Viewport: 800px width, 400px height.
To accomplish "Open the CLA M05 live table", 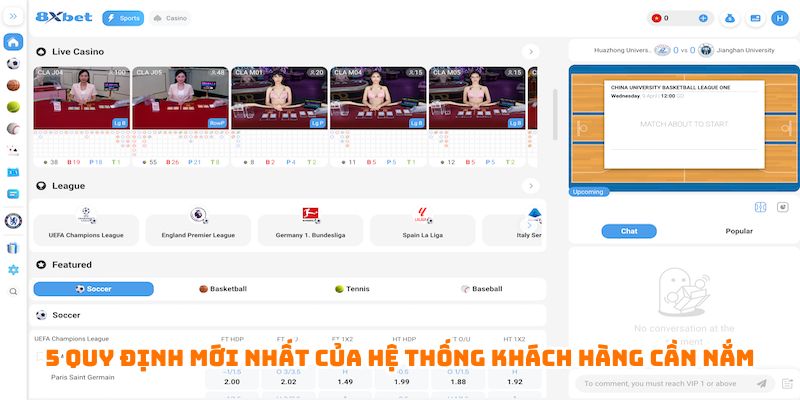I will [x=477, y=98].
